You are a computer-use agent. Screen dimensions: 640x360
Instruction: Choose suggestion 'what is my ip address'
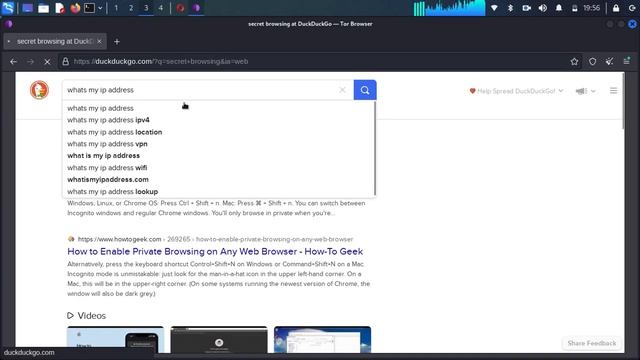218,156
